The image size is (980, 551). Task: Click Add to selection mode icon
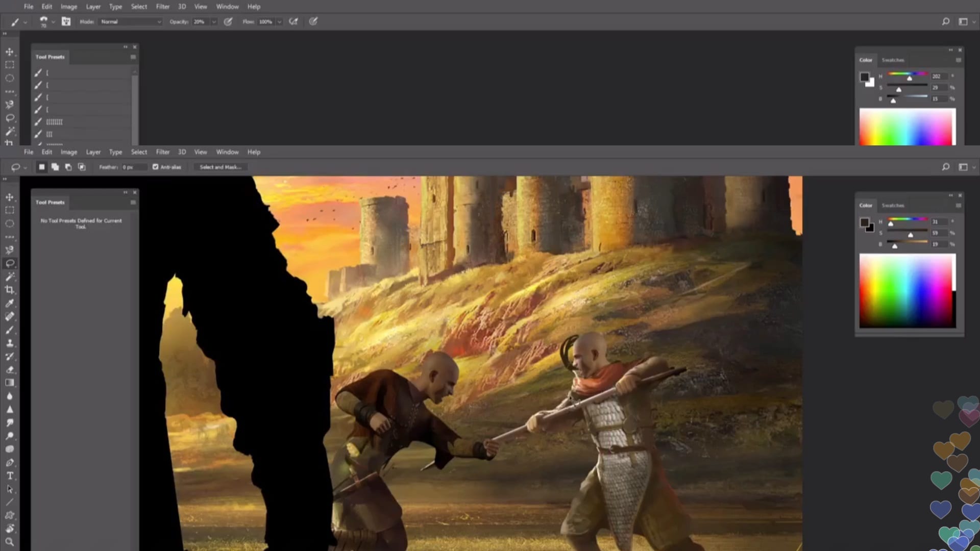pyautogui.click(x=55, y=167)
